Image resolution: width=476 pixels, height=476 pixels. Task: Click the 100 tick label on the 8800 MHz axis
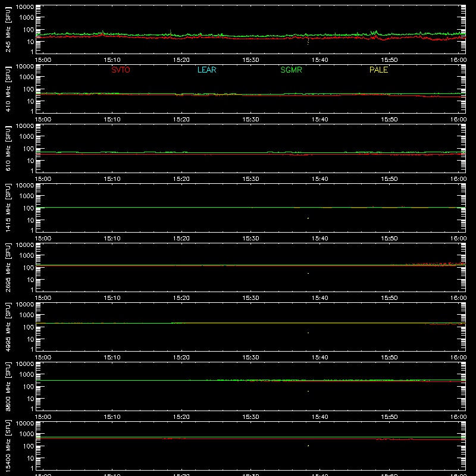[29, 387]
